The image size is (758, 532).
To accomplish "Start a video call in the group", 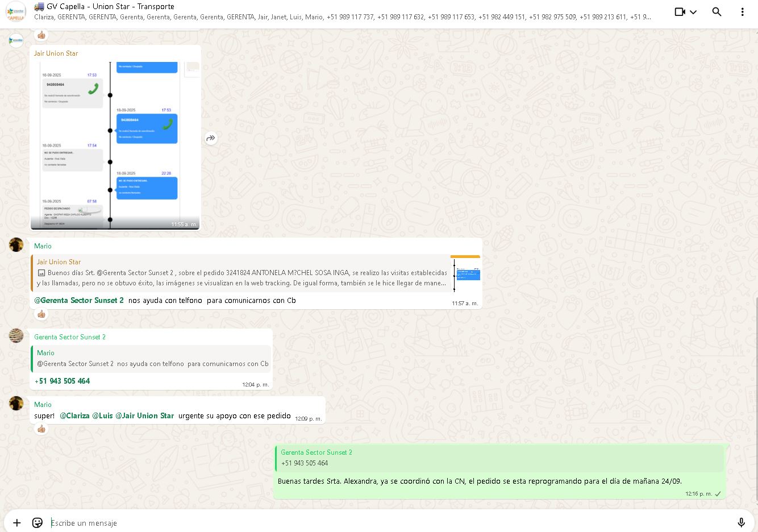I will coord(680,12).
